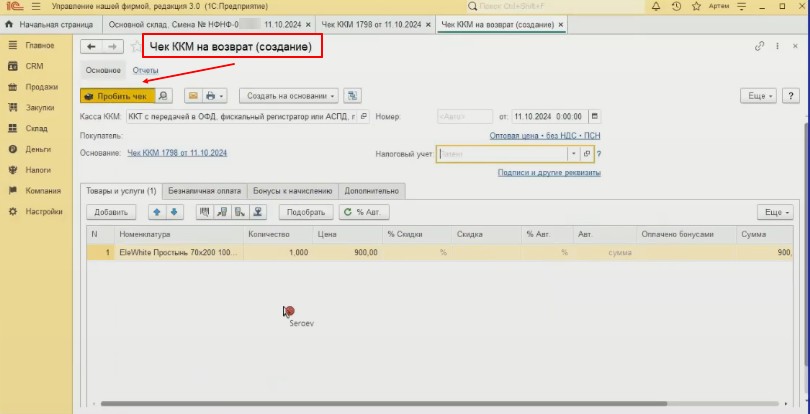Switch to the Начальная страница tab
Viewport: 810px width, 414px height.
[x=50, y=24]
